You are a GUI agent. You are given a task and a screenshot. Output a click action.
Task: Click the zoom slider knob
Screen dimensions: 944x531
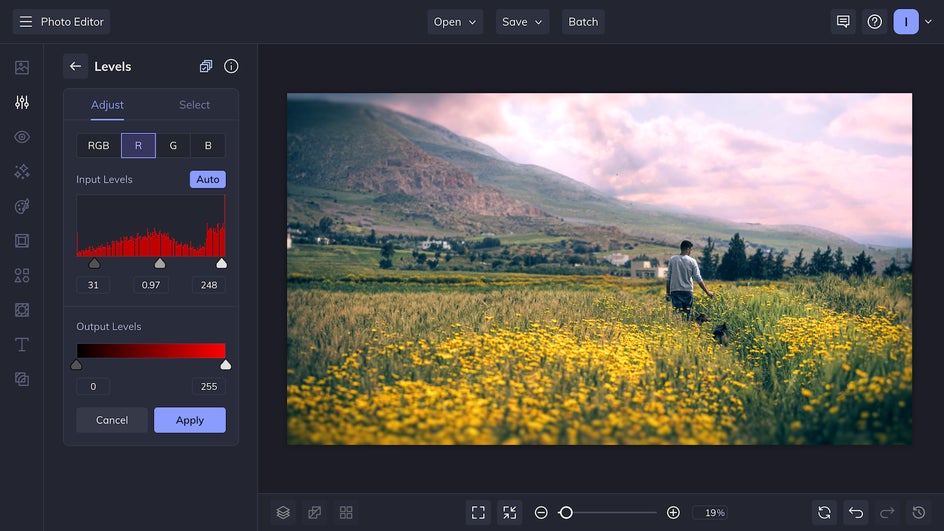(566, 512)
